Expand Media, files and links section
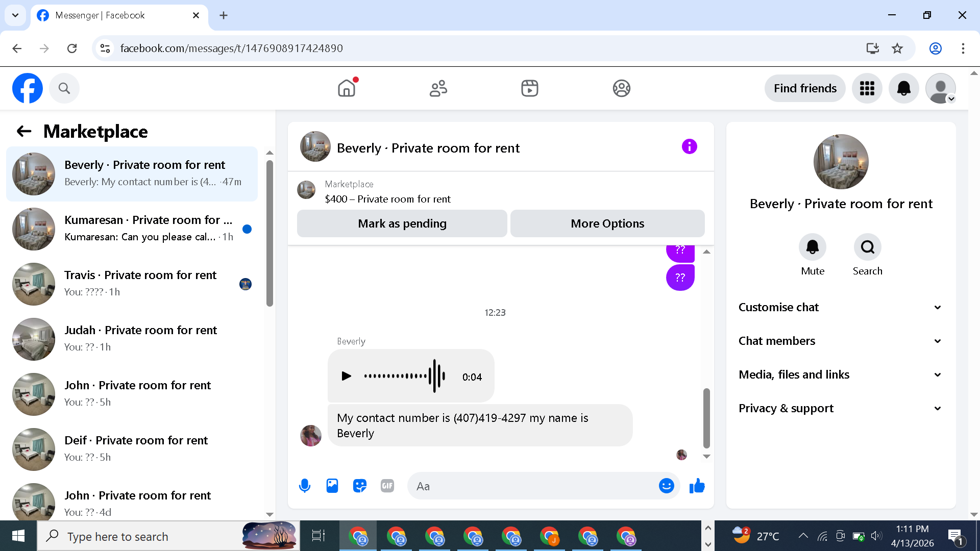Screen dimensions: 980x551 coord(840,374)
